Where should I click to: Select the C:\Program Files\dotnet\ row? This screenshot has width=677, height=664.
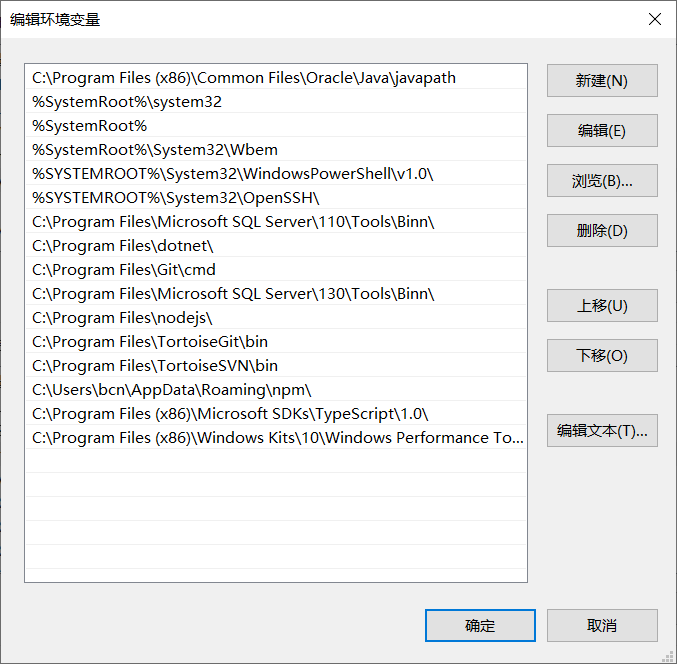(x=276, y=246)
